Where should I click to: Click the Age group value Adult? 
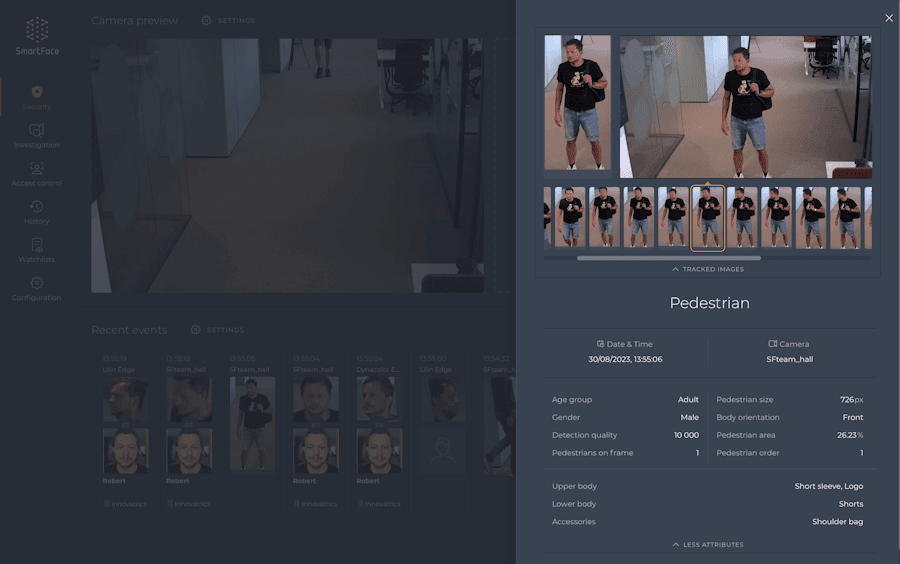[x=688, y=399]
